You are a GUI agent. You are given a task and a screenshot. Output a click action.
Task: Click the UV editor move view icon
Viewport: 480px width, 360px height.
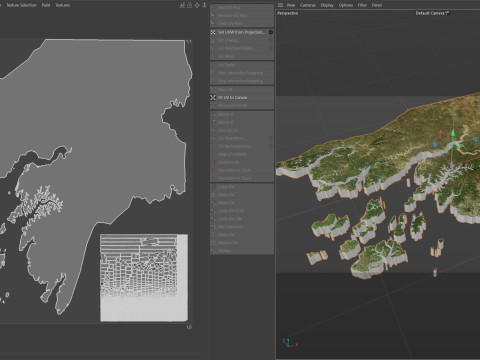[197, 5]
